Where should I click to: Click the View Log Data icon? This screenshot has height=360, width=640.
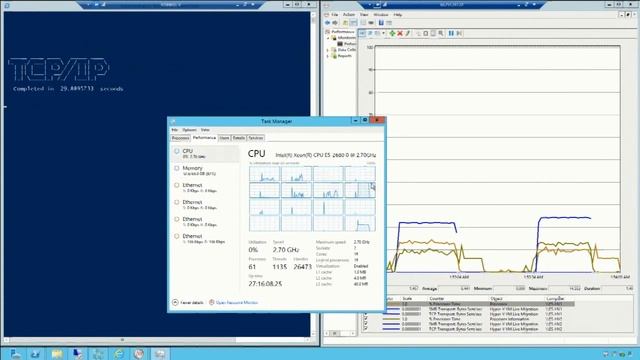370,33
